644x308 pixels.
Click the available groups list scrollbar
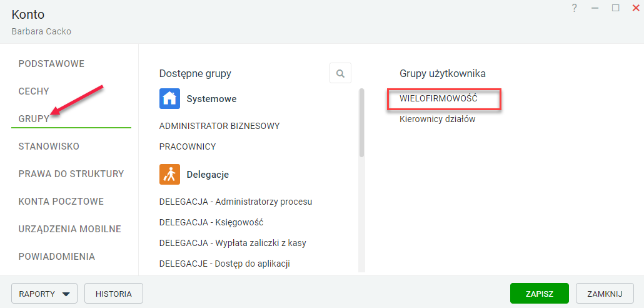point(361,123)
